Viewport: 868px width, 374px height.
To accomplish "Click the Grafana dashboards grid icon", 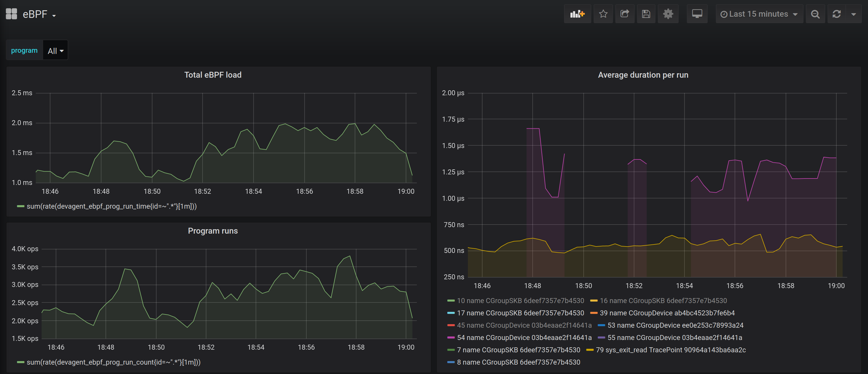I will tap(11, 14).
